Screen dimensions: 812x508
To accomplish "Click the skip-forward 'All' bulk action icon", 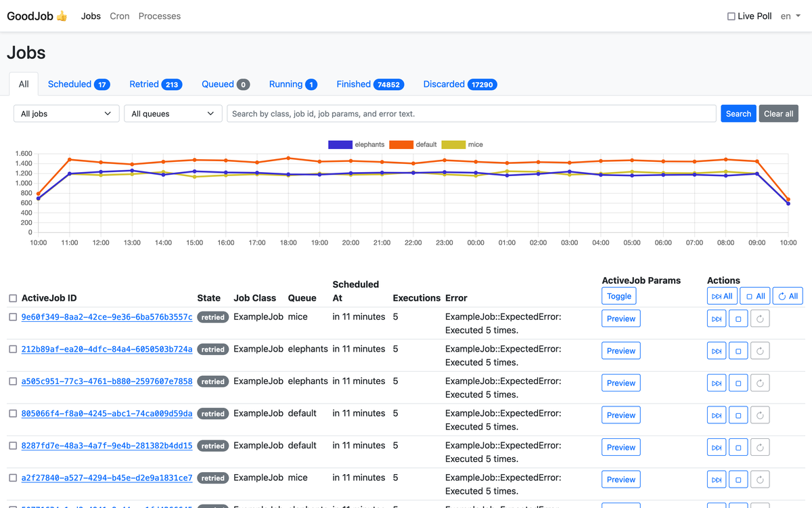I will (721, 295).
